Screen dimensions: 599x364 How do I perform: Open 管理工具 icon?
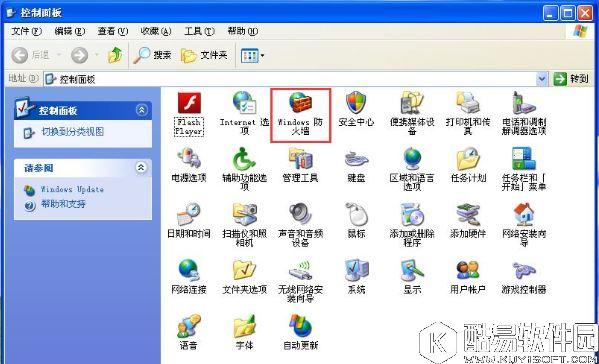(x=301, y=159)
